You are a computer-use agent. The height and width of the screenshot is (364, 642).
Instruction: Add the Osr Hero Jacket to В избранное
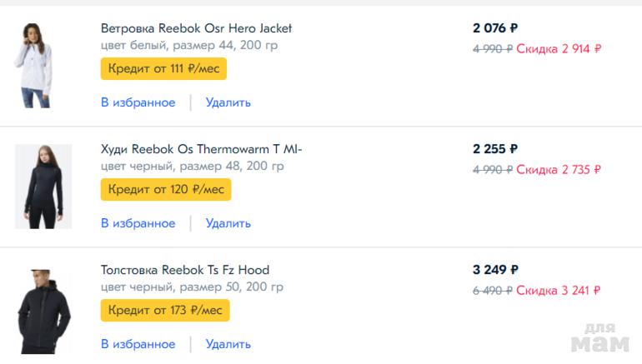tap(138, 102)
